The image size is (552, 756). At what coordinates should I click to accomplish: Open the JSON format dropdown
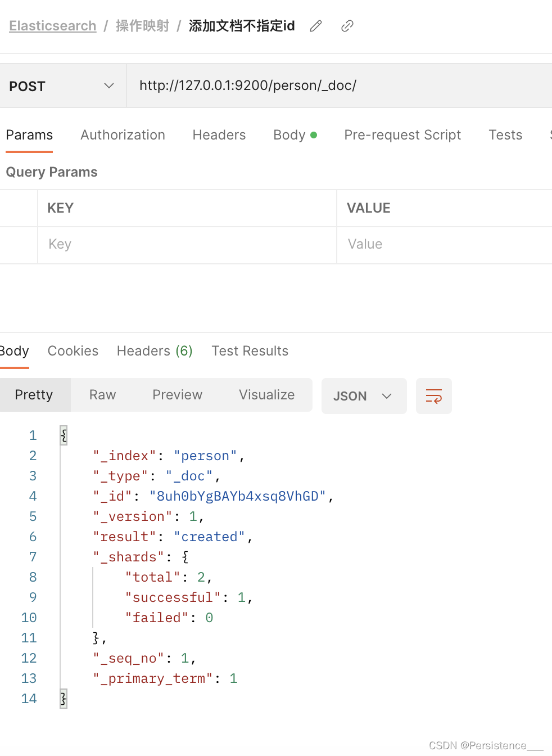click(x=364, y=396)
